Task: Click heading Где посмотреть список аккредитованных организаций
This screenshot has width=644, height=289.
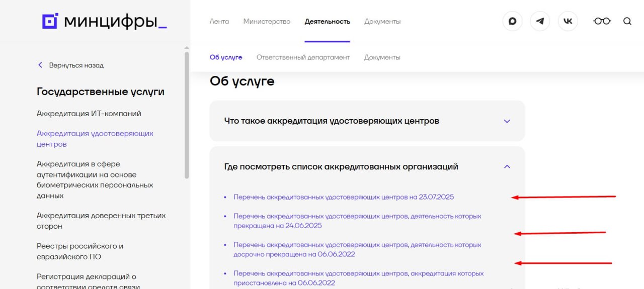Action: click(x=341, y=166)
